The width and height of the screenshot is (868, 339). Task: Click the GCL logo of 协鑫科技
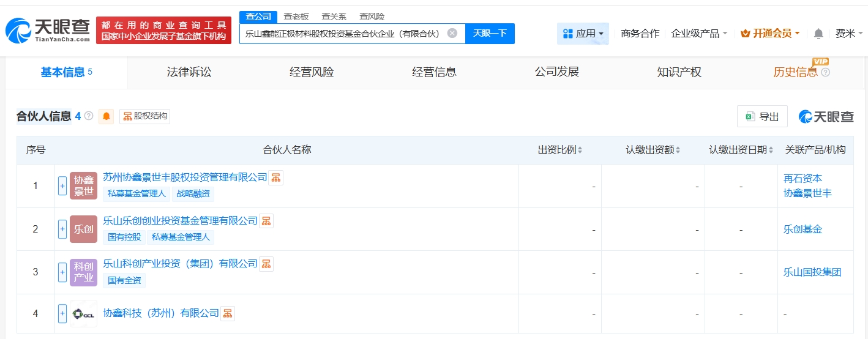click(83, 314)
